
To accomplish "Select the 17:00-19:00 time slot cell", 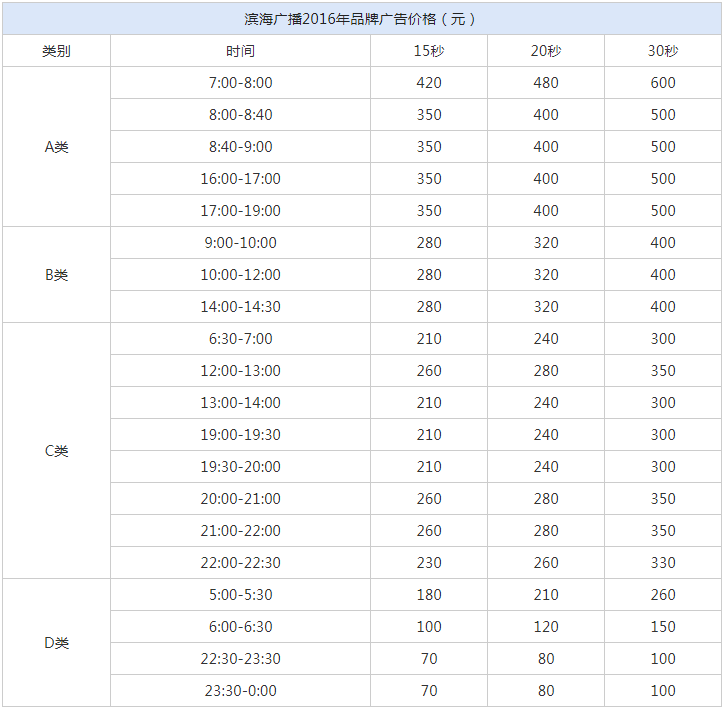I will (240, 211).
